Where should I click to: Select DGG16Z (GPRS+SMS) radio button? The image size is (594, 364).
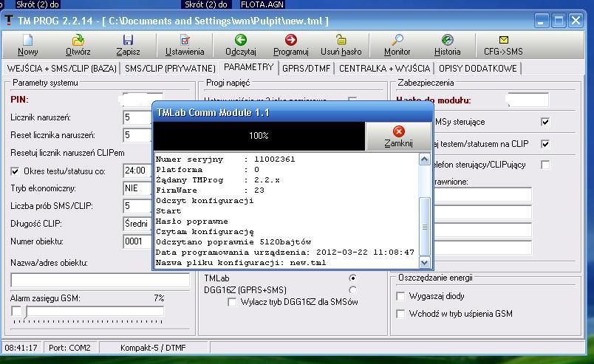[x=352, y=290]
